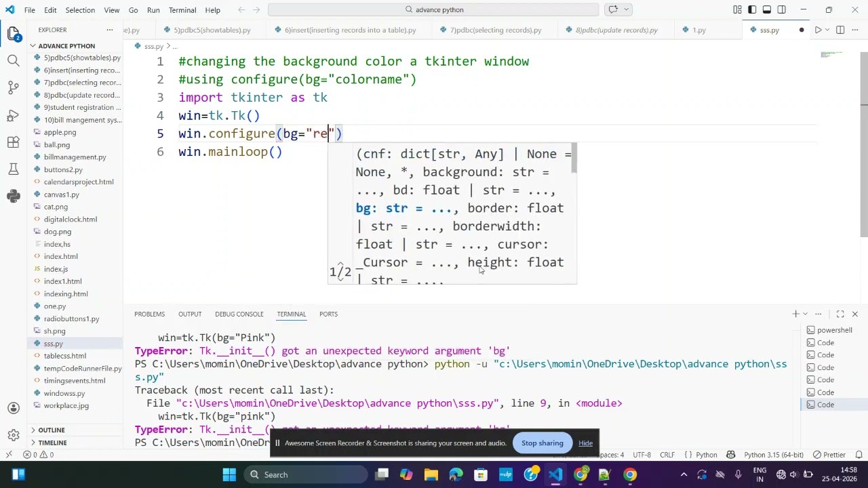Click the Customize Layout icon
This screenshot has height=488, width=868.
[737, 9]
